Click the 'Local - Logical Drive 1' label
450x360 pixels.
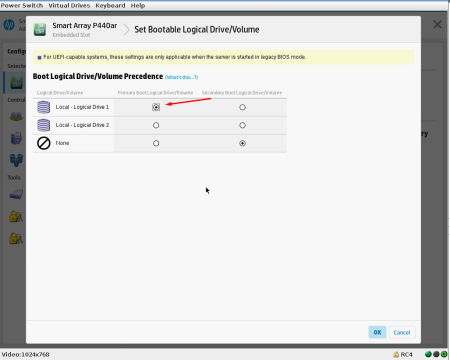point(82,107)
